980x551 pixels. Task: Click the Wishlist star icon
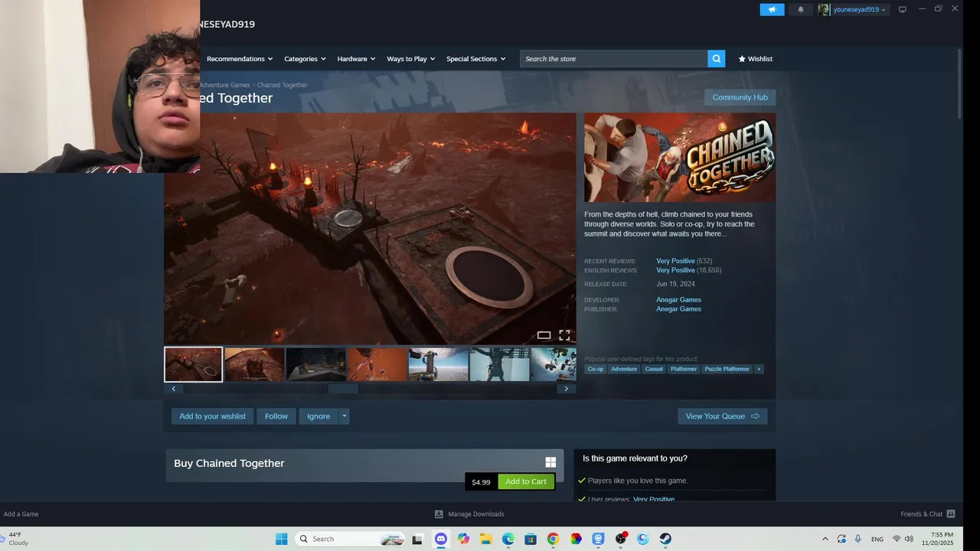tap(742, 59)
